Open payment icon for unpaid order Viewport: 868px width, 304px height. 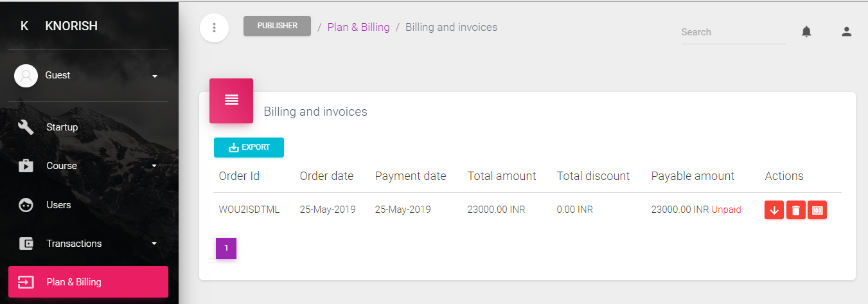pyautogui.click(x=817, y=210)
